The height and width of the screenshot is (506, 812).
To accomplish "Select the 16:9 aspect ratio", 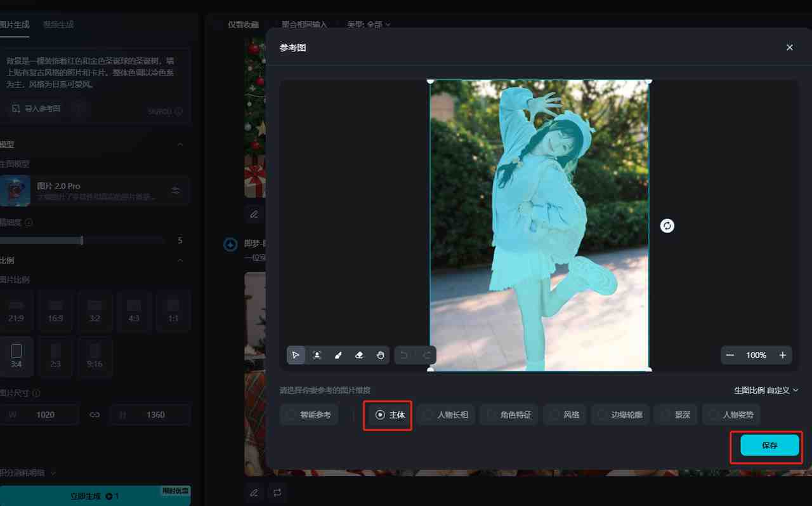I will [55, 311].
